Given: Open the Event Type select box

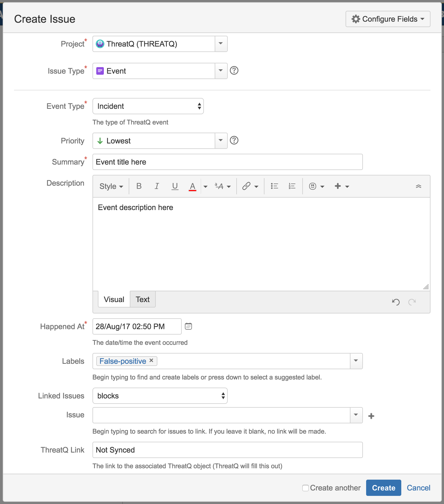Looking at the screenshot, I should pos(148,106).
